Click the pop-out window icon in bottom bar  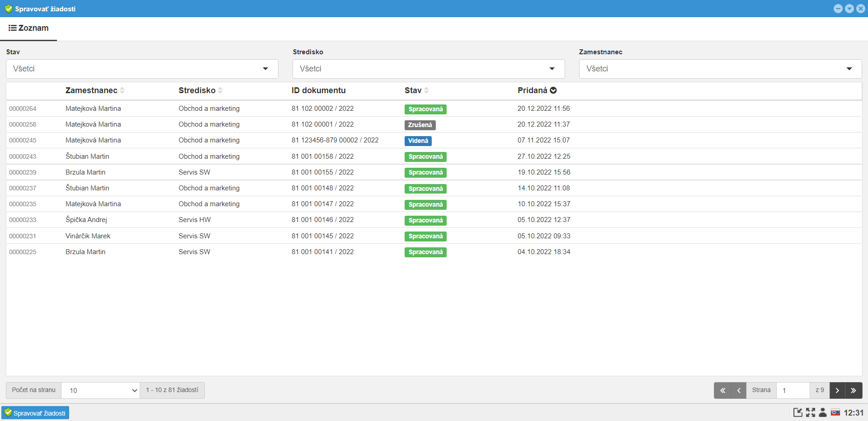click(x=798, y=412)
